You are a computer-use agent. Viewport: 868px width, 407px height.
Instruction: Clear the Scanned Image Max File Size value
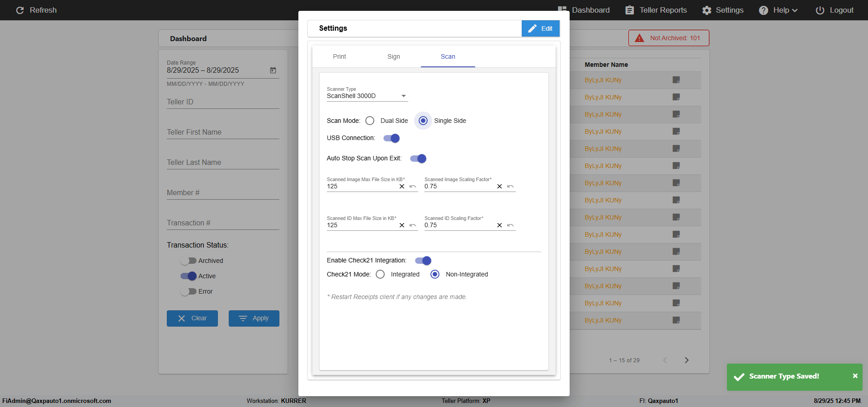pos(402,187)
